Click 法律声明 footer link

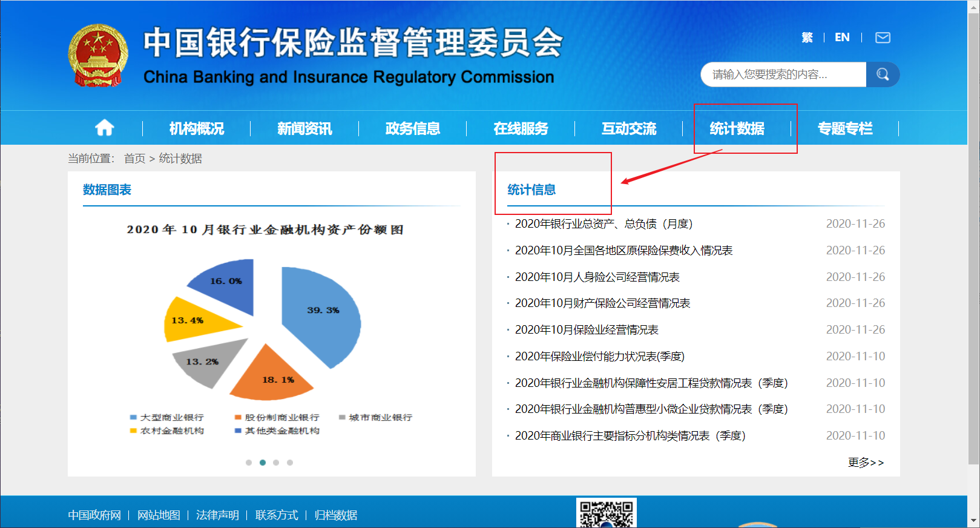pyautogui.click(x=217, y=515)
